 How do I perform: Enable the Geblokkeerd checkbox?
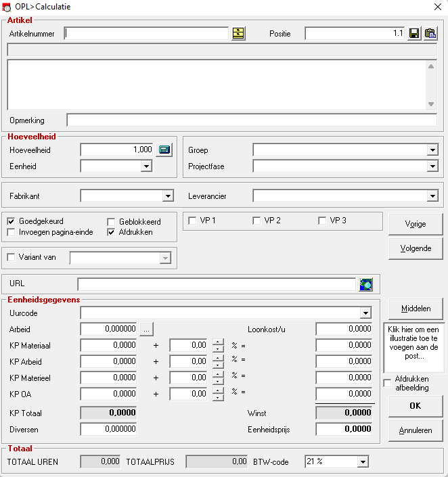[x=111, y=222]
